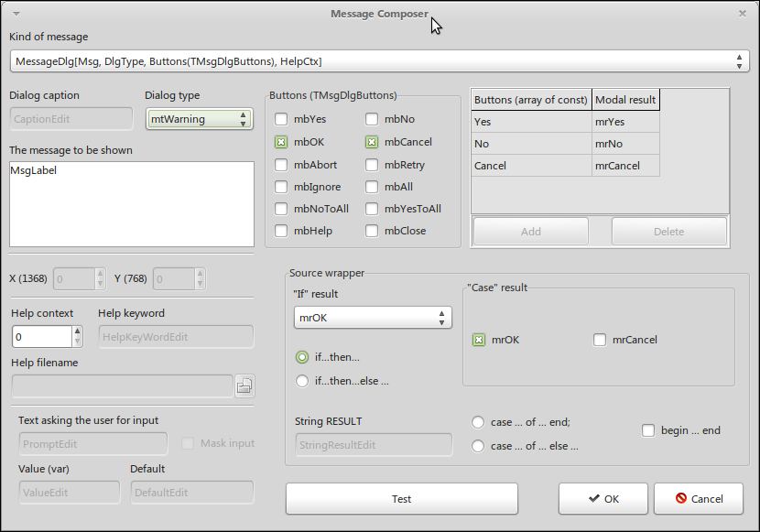Select the "mrCancel" modal result cell

click(x=625, y=166)
